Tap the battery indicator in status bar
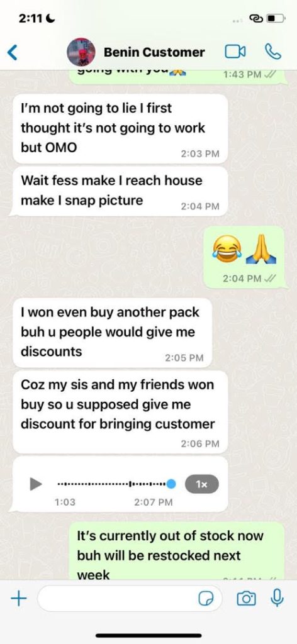297x644 pixels. pos(276,18)
